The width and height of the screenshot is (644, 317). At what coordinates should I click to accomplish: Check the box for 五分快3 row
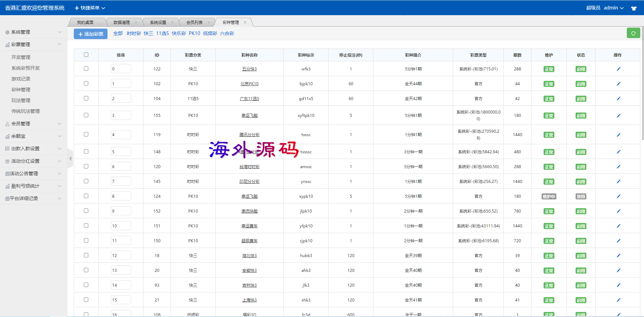point(86,69)
